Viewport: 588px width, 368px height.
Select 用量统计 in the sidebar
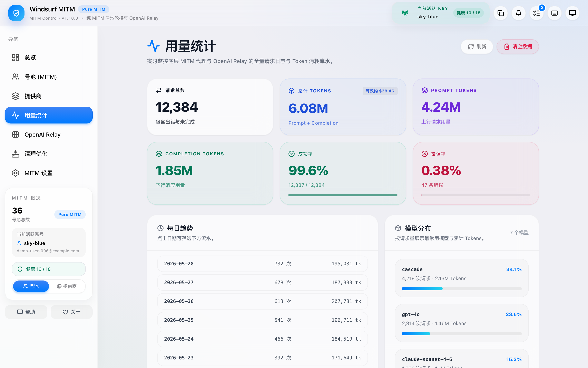pos(49,115)
